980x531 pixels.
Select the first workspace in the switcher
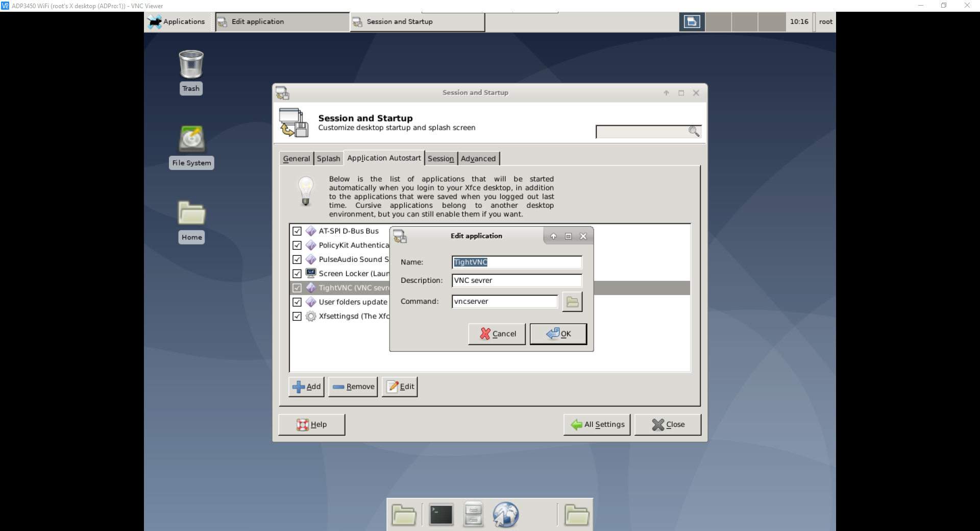point(692,22)
